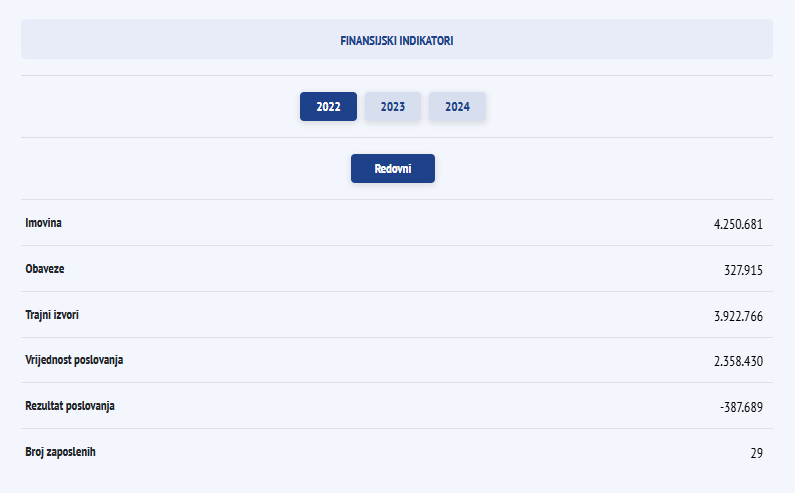795x493 pixels.
Task: Click the divider line directly below Redovni button
Action: pos(397,200)
